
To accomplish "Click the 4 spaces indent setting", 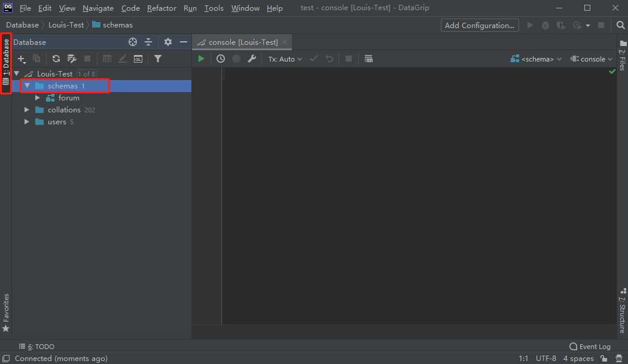I will (578, 359).
